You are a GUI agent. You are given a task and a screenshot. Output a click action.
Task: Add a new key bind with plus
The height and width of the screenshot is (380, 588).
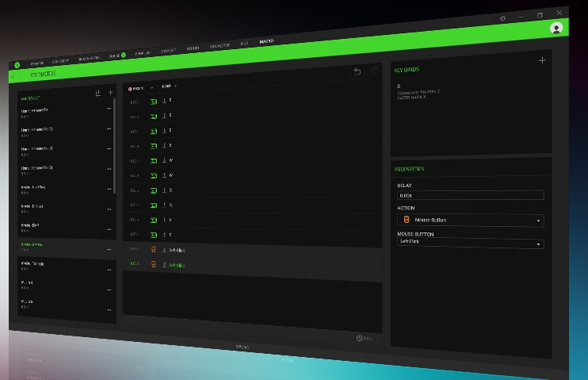542,60
